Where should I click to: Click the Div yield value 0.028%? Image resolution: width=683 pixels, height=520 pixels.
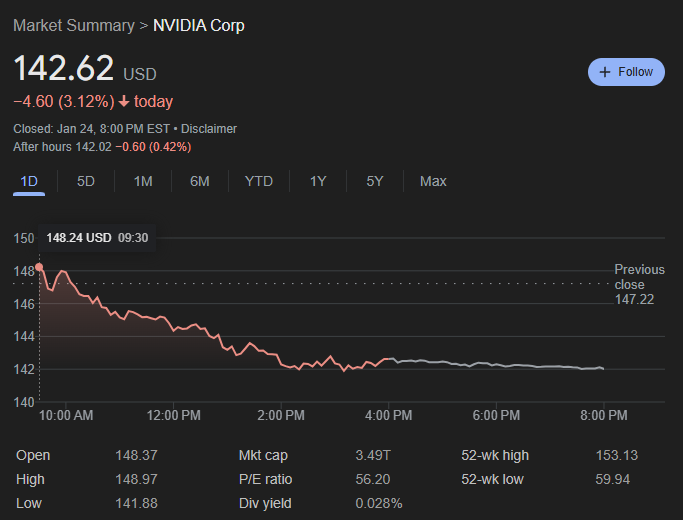click(379, 503)
